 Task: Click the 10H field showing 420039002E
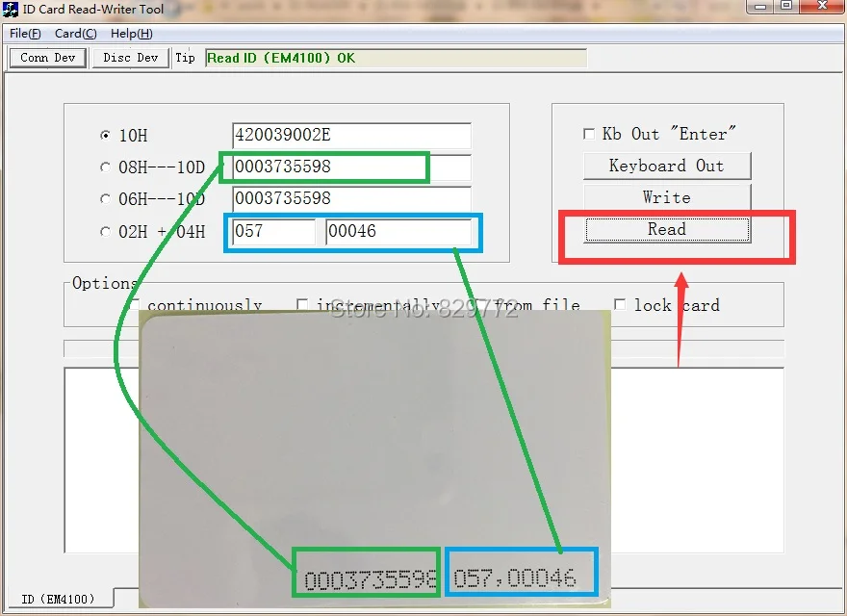[351, 135]
